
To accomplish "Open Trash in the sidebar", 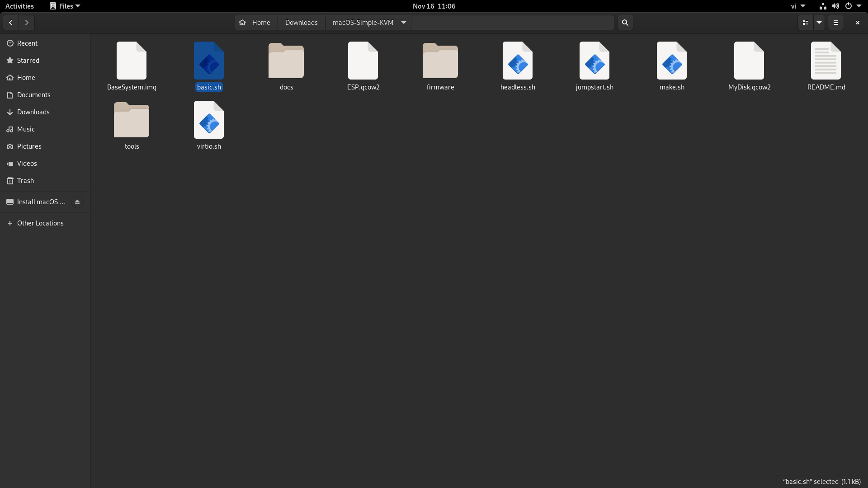I will tap(25, 181).
